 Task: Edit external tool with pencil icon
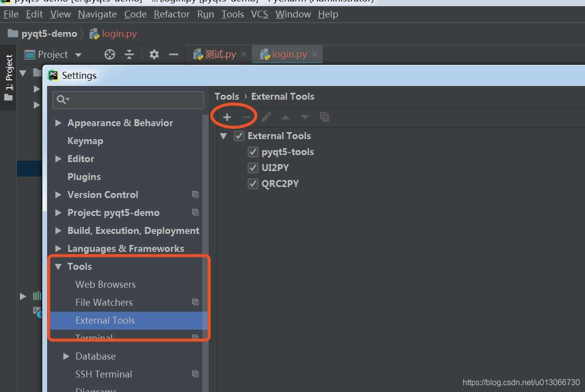266,117
